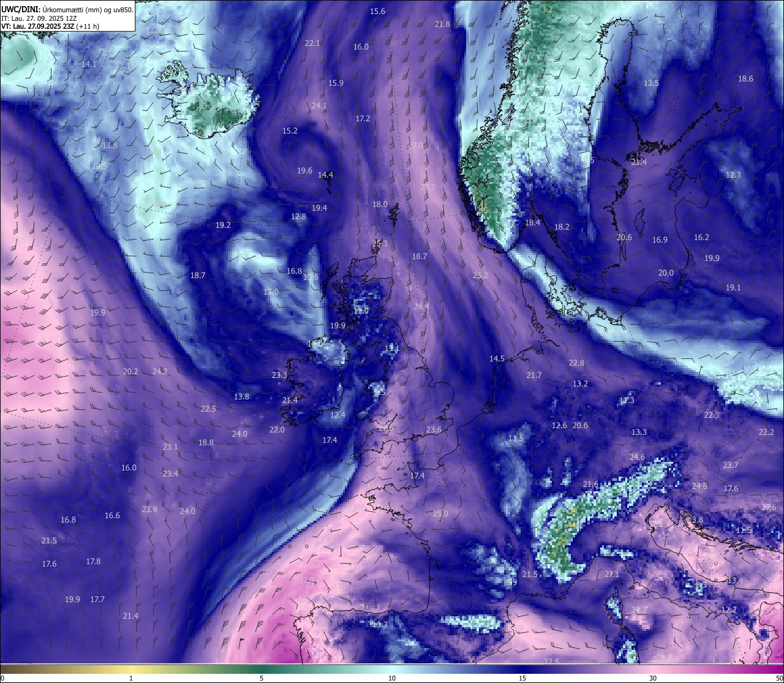Image resolution: width=784 pixels, height=683 pixels.
Task: Click the 20.0 value label
Action: pos(666,273)
